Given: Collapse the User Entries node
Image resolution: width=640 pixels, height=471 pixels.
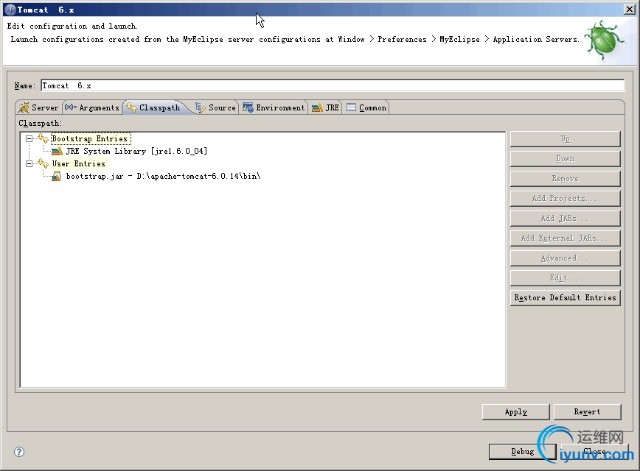Looking at the screenshot, I should click(29, 164).
